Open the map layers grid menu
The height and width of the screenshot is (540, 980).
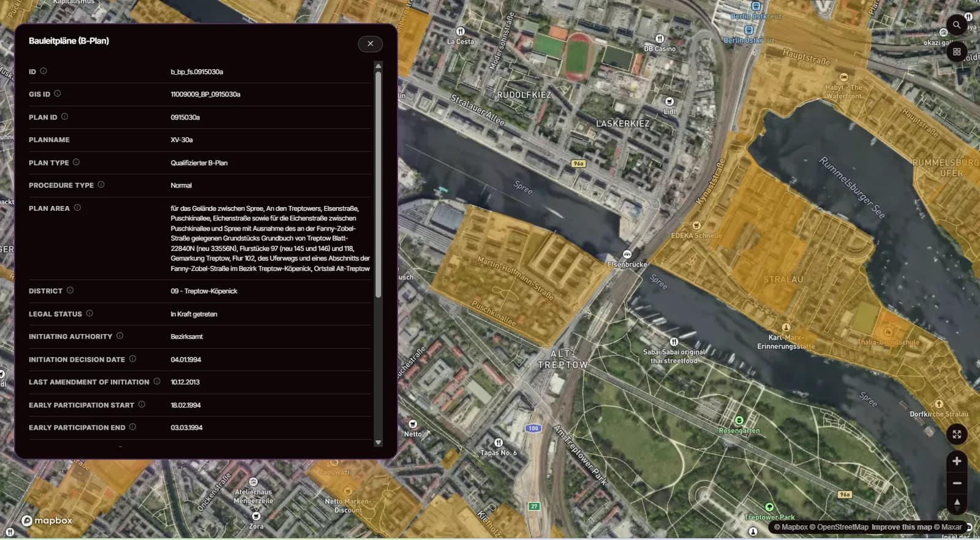[x=956, y=51]
